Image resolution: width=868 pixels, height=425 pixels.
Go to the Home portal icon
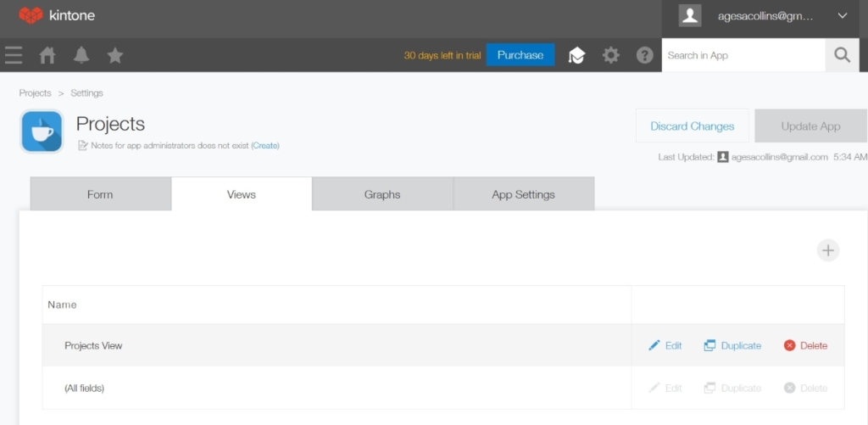pyautogui.click(x=47, y=55)
